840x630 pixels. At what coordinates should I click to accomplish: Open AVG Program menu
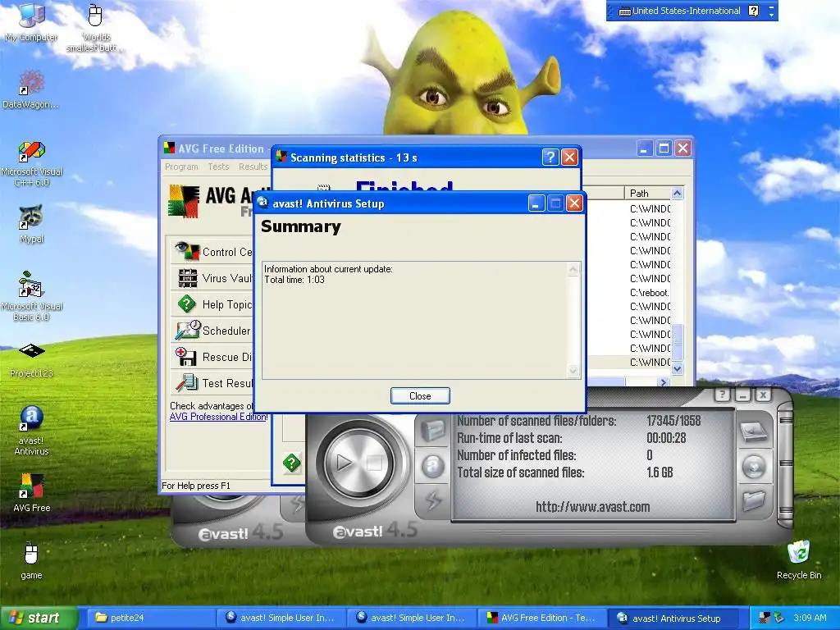[x=181, y=167]
